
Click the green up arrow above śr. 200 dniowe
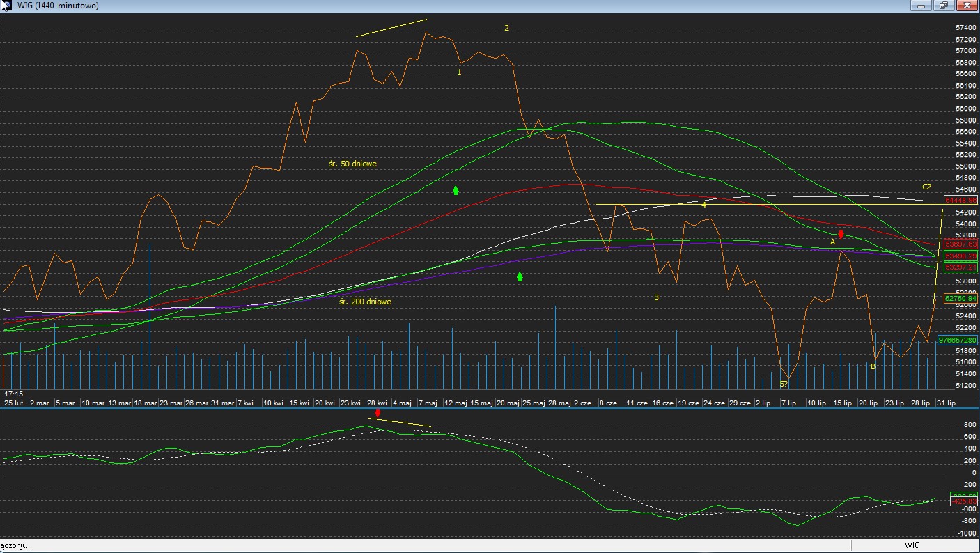520,276
